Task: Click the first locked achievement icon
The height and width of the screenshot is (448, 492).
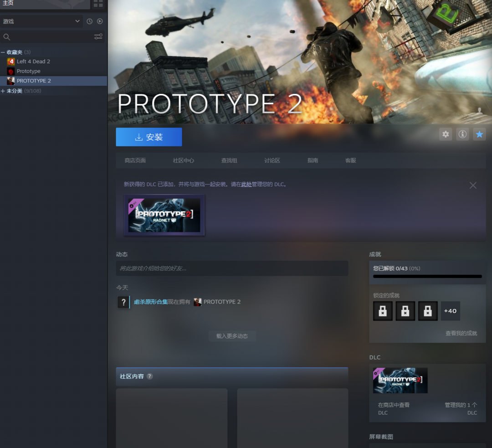Action: [383, 311]
